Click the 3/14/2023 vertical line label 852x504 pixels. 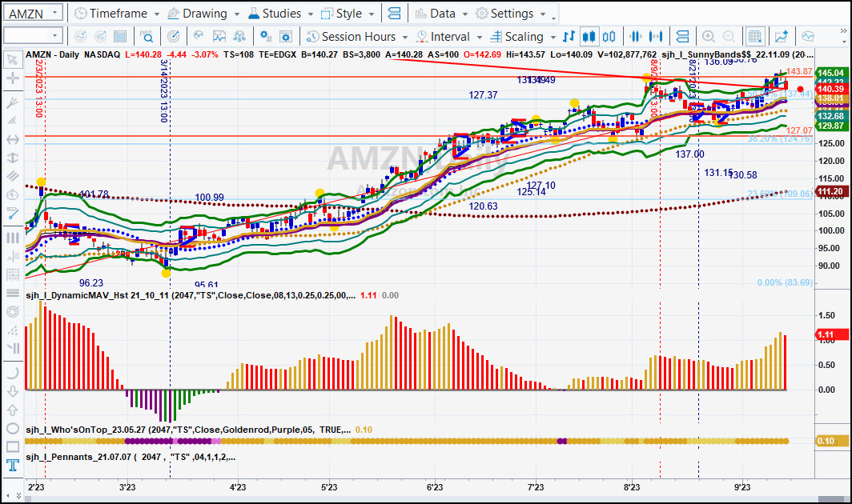point(164,90)
